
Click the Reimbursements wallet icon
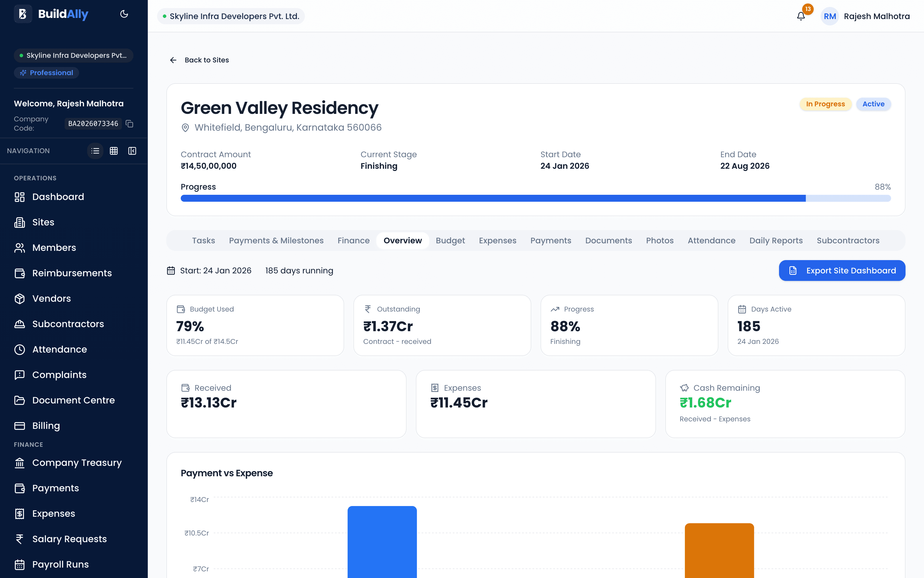click(x=19, y=273)
